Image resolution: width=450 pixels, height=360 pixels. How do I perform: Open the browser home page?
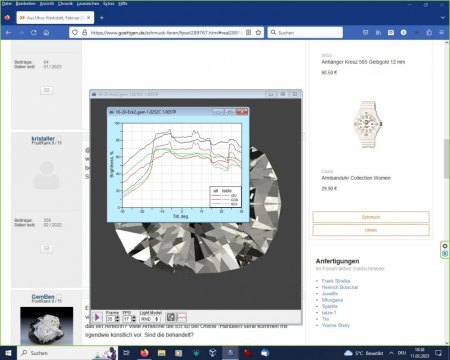[46, 33]
